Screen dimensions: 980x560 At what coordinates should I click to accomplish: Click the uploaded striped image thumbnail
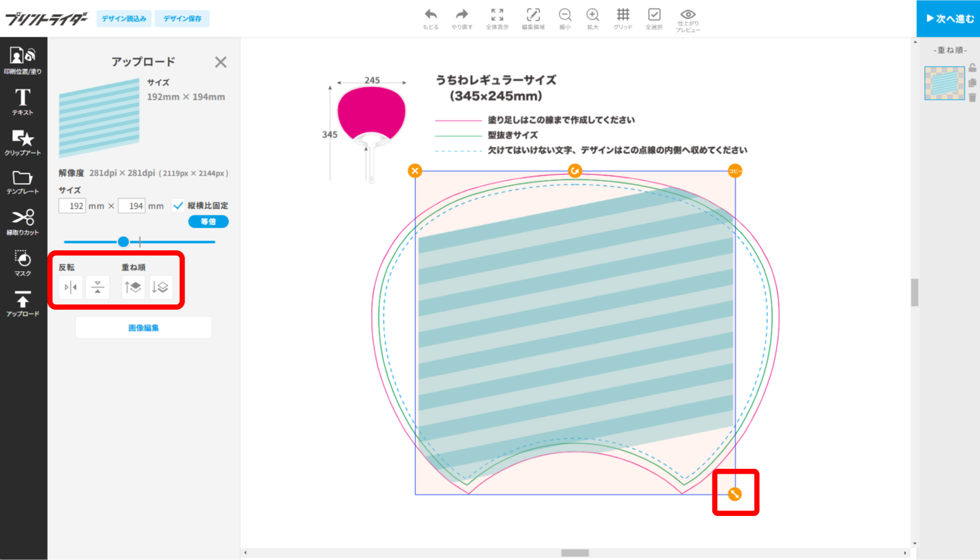pos(99,118)
